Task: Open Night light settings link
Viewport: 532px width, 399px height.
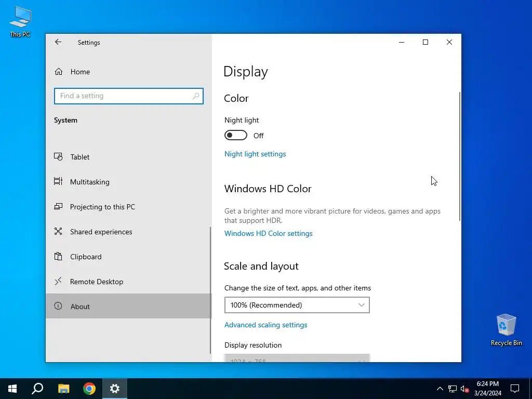Action: 255,154
